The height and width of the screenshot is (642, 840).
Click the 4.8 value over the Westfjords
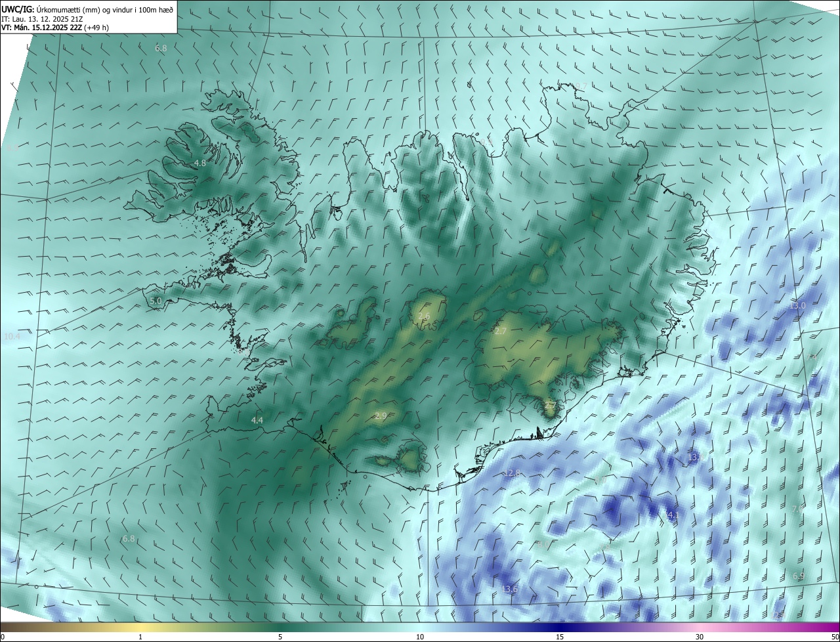(200, 163)
